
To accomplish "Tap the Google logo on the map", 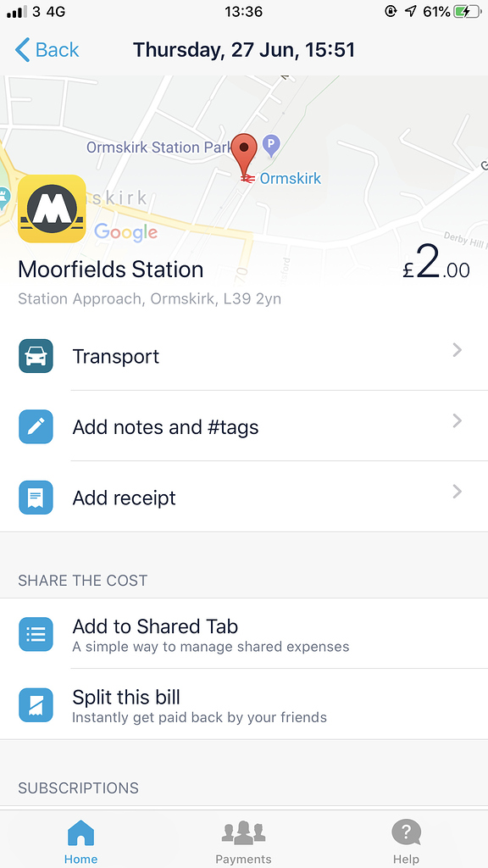I will point(125,232).
